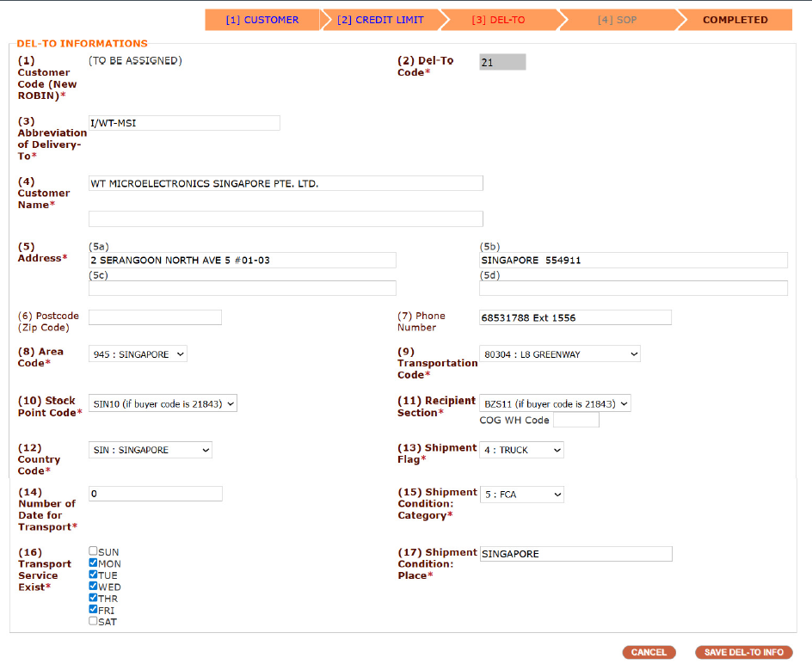Toggle the WED transport service checkbox
Viewport: 812px width, 664px height.
(x=93, y=587)
